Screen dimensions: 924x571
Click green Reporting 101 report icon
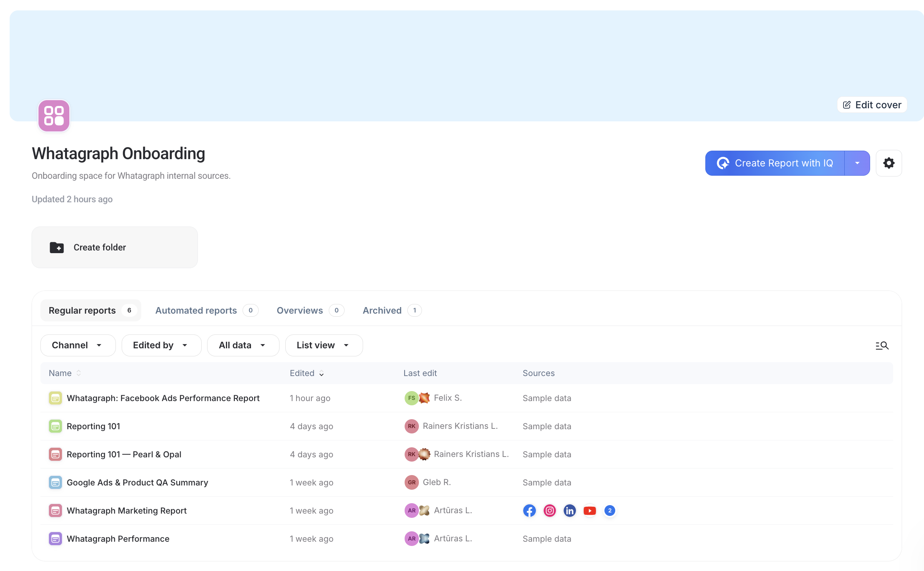(55, 426)
